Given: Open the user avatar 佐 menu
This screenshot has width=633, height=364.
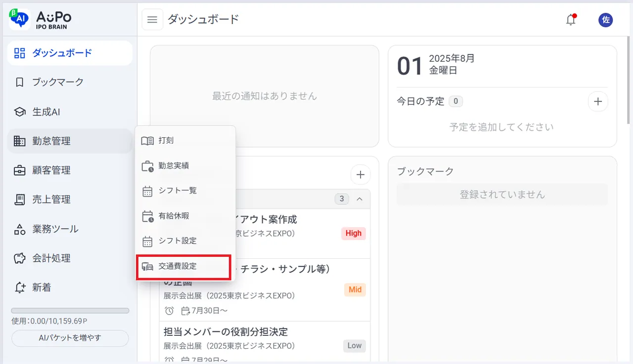Looking at the screenshot, I should click(605, 20).
